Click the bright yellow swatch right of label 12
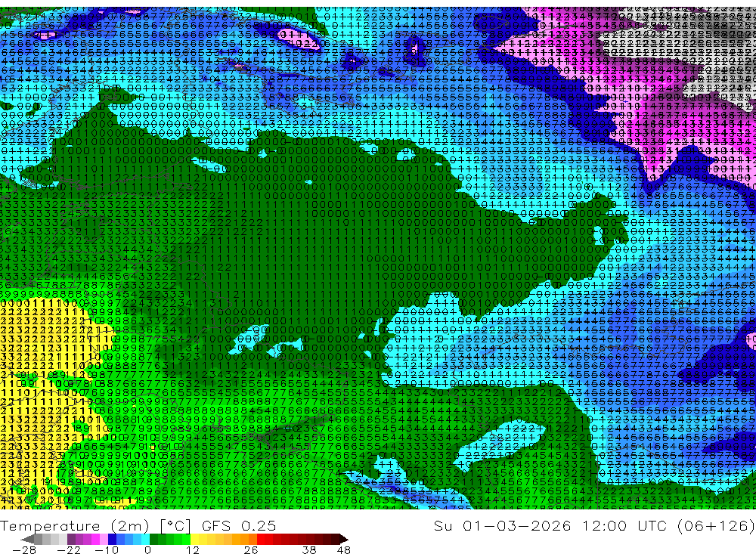Image resolution: width=756 pixels, height=554 pixels. (x=195, y=539)
